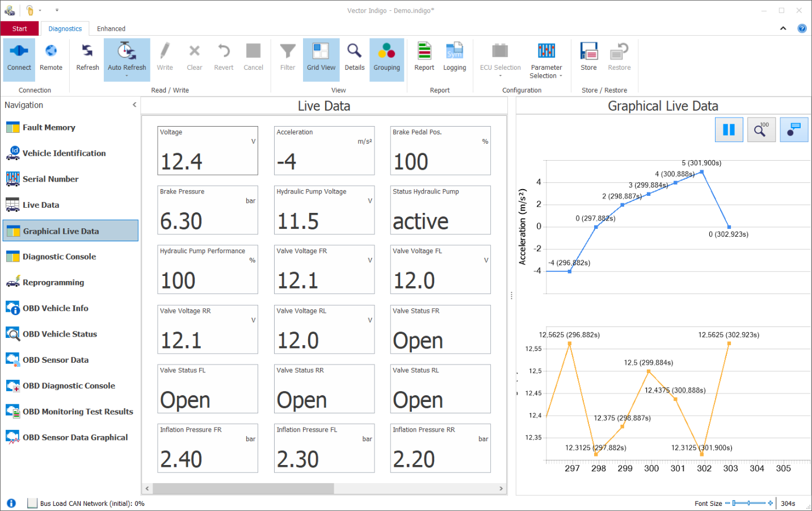Select the Status Hydraulic Pump tile
812x511 pixels.
point(440,210)
